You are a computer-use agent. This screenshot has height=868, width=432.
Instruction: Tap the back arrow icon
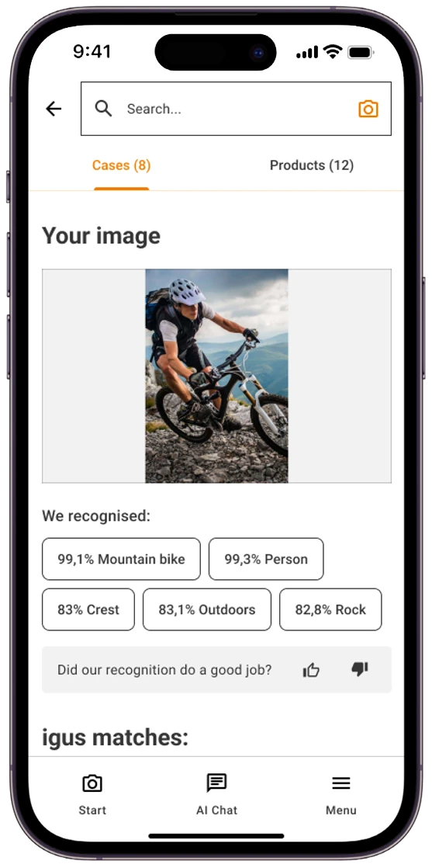[x=54, y=109]
